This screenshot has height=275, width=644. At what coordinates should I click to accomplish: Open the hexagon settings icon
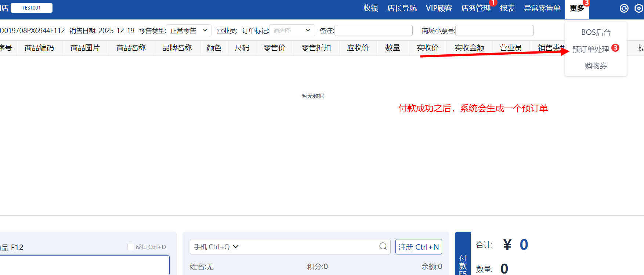[639, 8]
